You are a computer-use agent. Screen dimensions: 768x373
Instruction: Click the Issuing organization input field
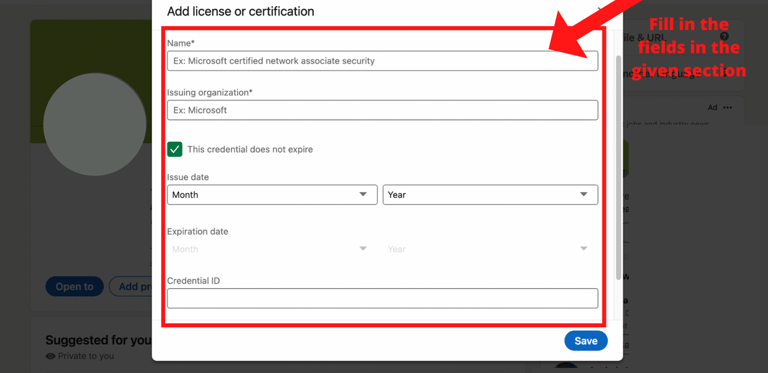tap(382, 110)
